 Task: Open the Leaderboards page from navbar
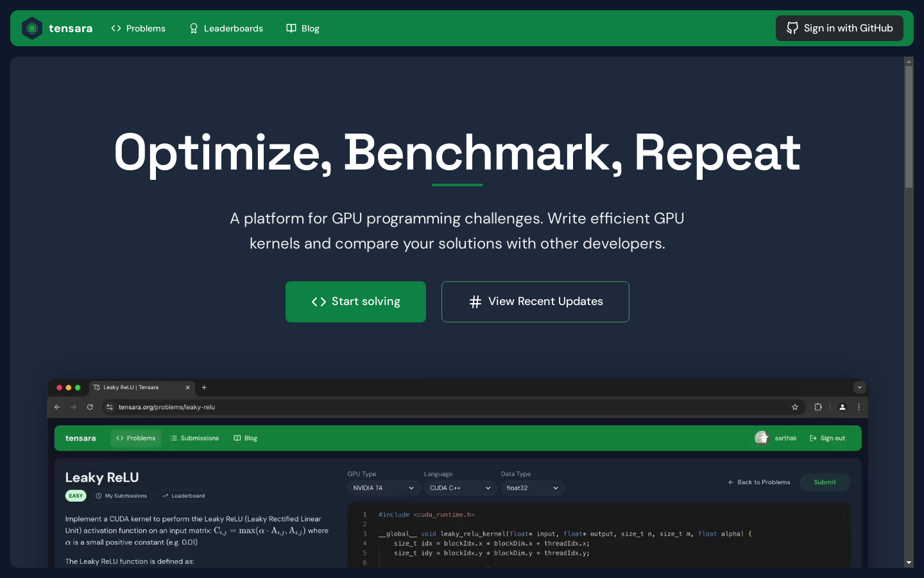point(226,28)
